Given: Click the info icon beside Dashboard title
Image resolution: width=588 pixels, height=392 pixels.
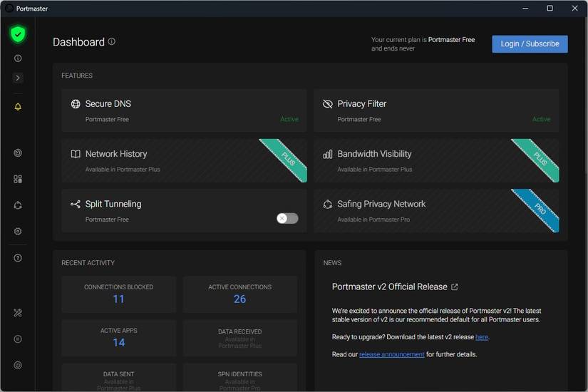Looking at the screenshot, I should pos(112,41).
